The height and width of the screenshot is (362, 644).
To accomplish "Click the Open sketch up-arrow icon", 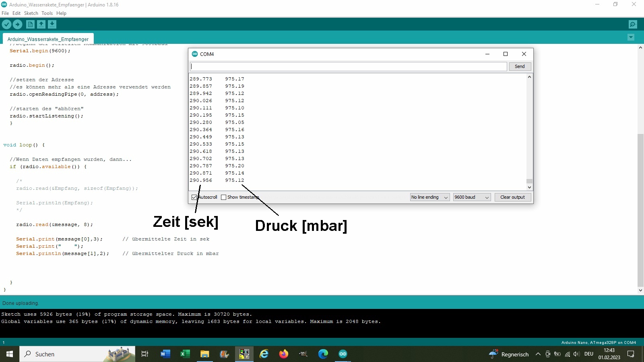I will coord(41,25).
